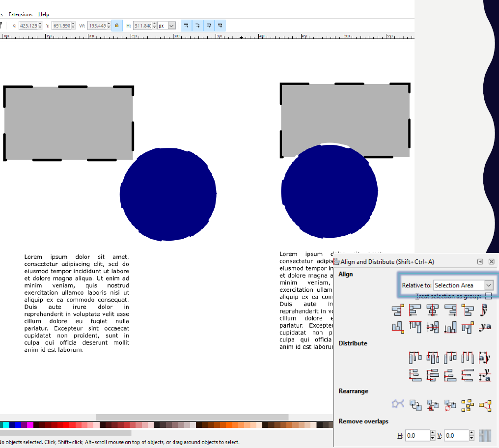Viewport: 499px width, 448px height.
Task: Open the Extensions menu
Action: [x=20, y=14]
